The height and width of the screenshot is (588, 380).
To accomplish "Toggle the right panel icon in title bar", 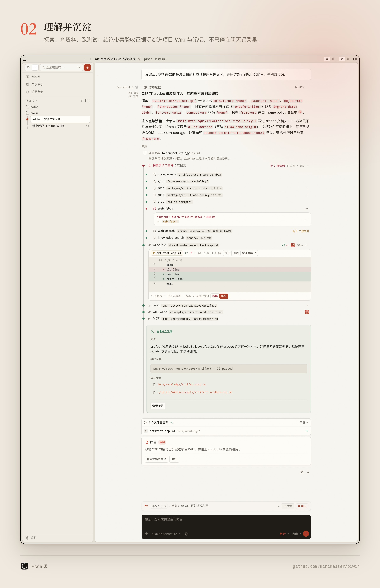I will [355, 59].
